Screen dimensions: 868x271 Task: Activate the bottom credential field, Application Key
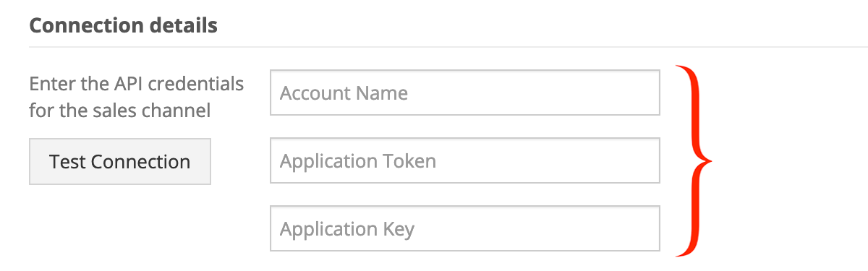465,229
